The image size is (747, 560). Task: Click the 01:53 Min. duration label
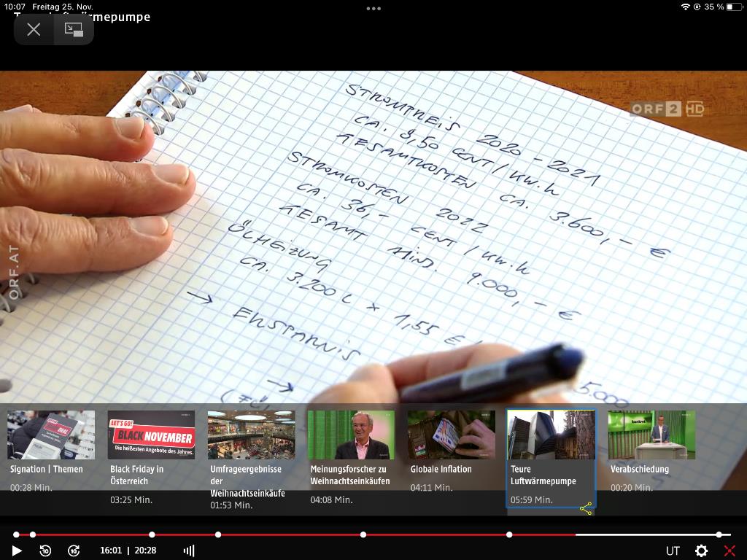click(231, 505)
